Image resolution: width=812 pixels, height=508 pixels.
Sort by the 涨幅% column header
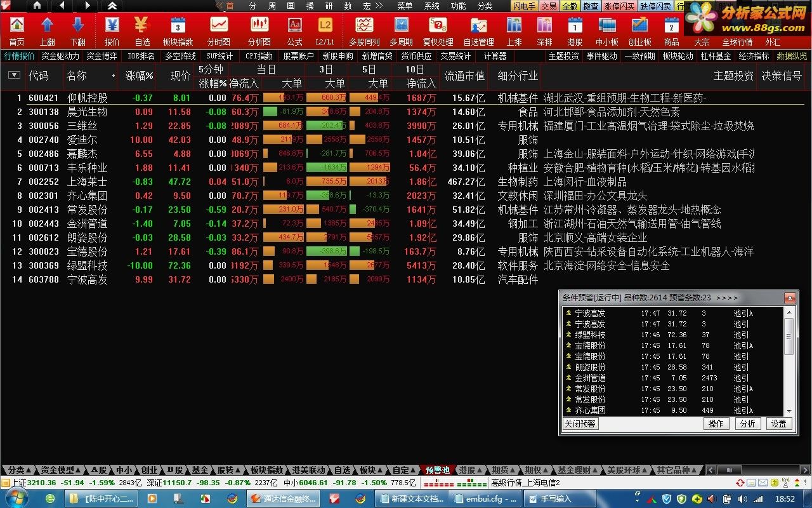pyautogui.click(x=139, y=76)
